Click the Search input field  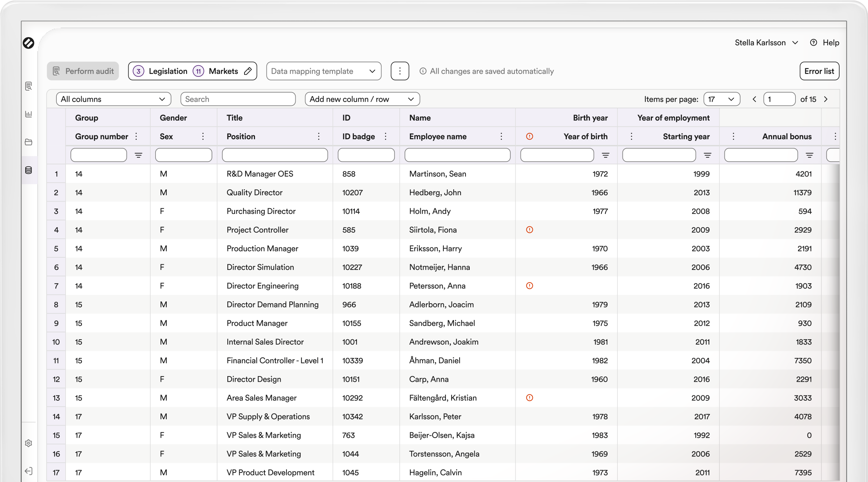pos(238,99)
